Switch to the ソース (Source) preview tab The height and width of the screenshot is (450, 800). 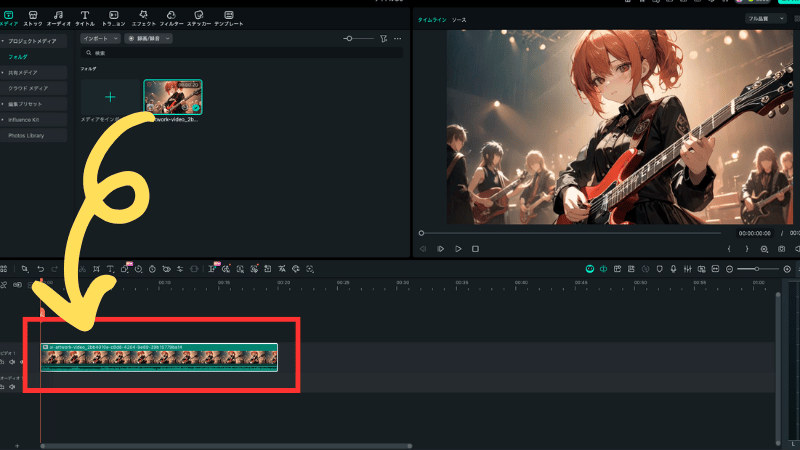click(x=459, y=20)
